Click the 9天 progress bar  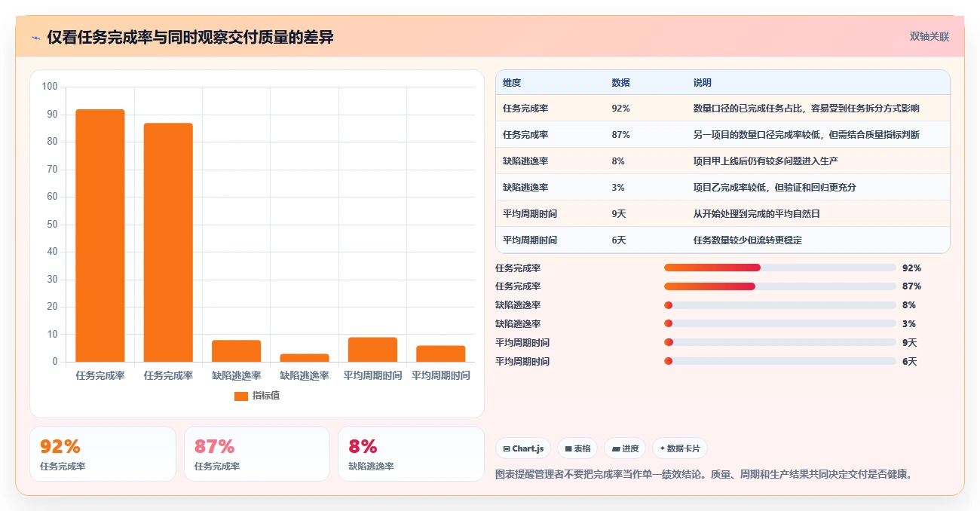(779, 343)
